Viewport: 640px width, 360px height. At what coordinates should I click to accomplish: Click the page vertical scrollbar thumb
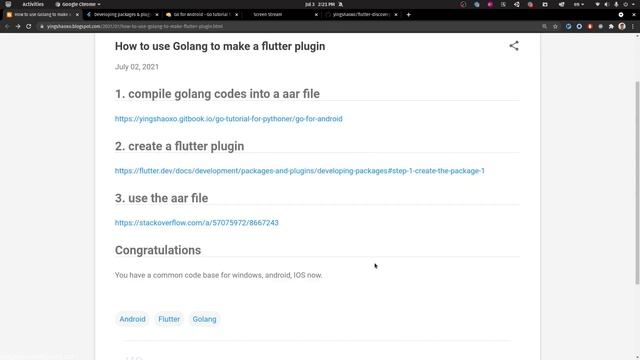tap(637, 182)
